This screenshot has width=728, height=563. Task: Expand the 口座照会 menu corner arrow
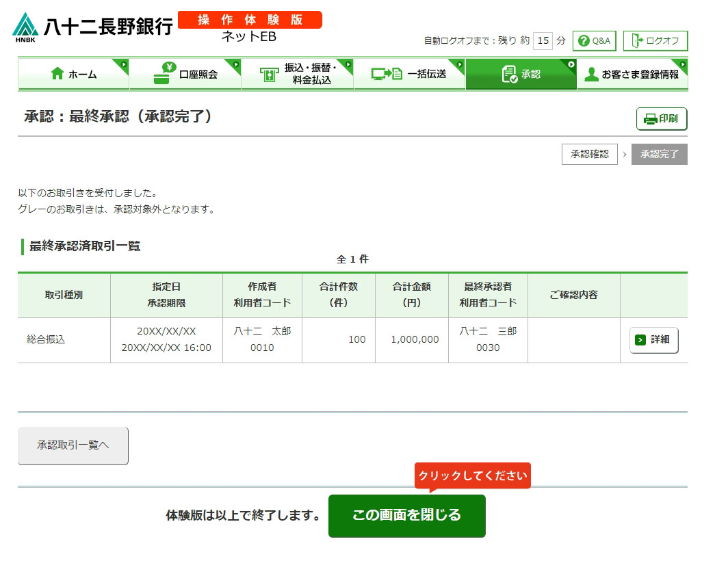(x=236, y=64)
